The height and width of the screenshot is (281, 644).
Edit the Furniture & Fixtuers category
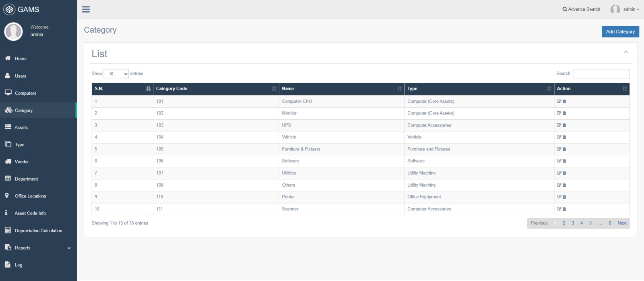[559, 149]
